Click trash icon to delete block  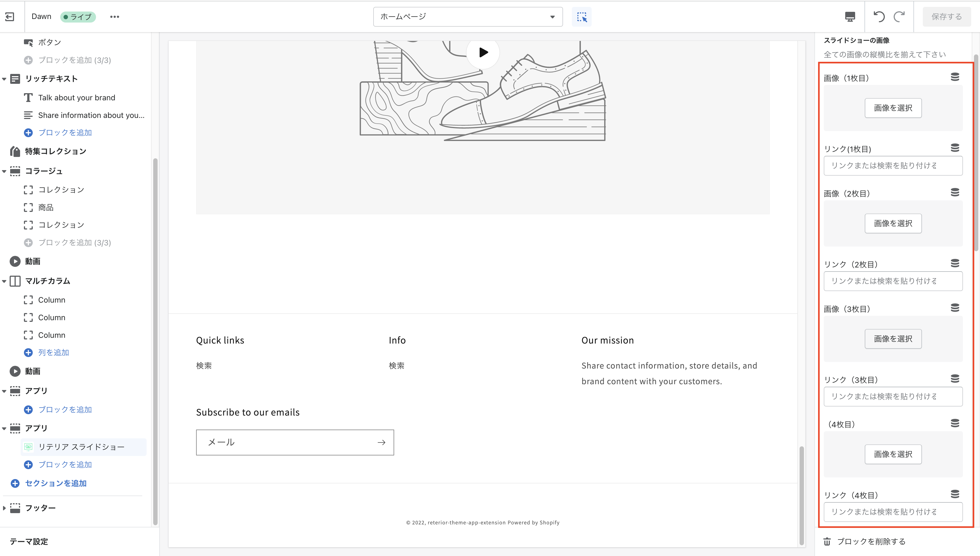coord(827,541)
